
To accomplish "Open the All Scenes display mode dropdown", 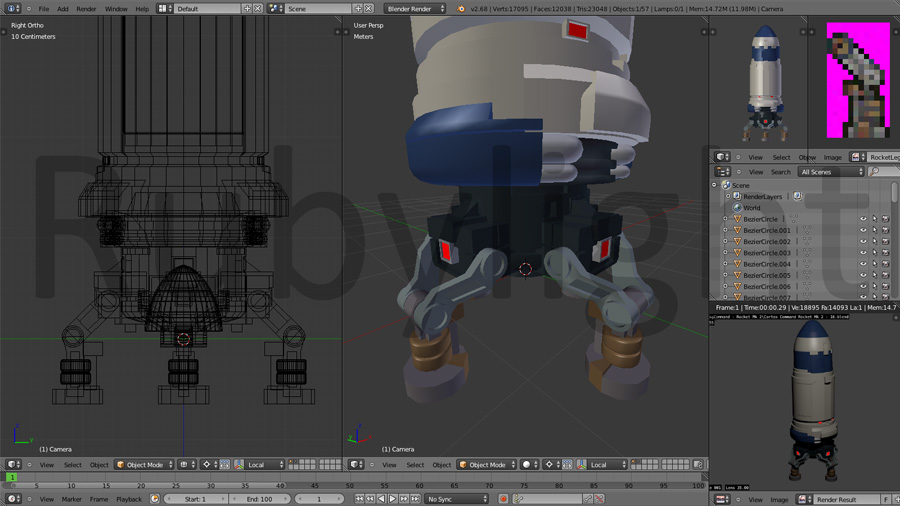I will [831, 172].
